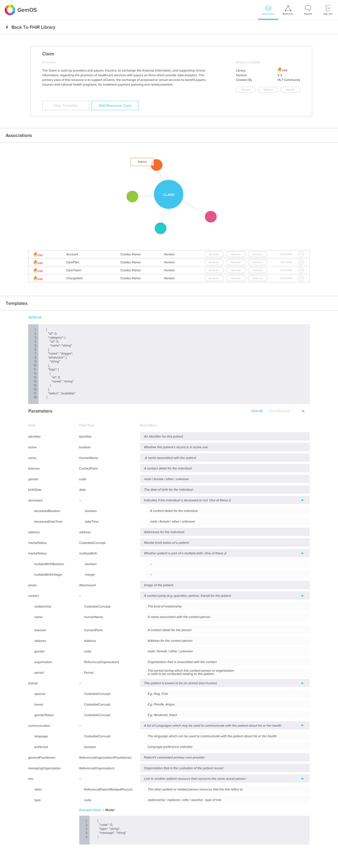This screenshot has width=338, height=868.
Task: Click first Behavior tag in Account row
Action: (x=214, y=254)
